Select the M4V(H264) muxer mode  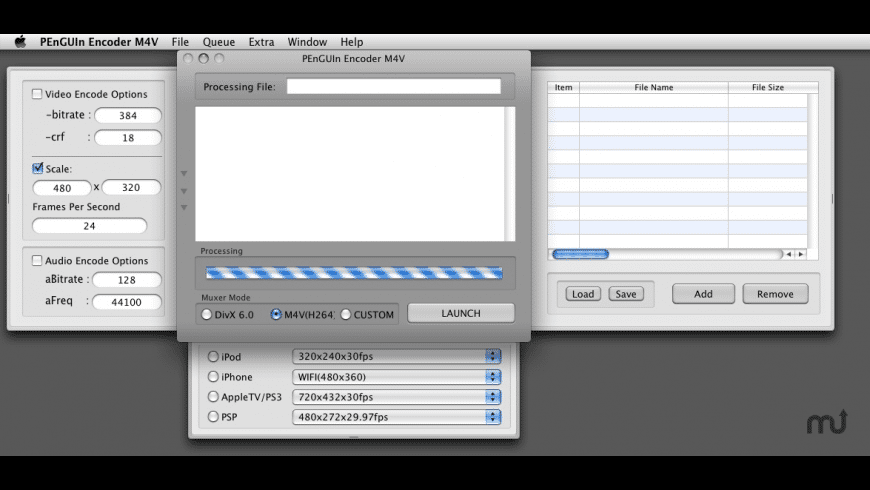pyautogui.click(x=276, y=315)
